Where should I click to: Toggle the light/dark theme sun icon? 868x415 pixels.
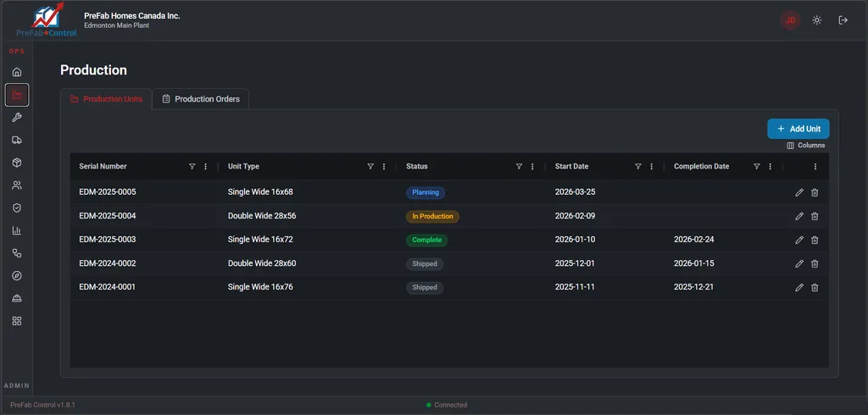pyautogui.click(x=816, y=20)
